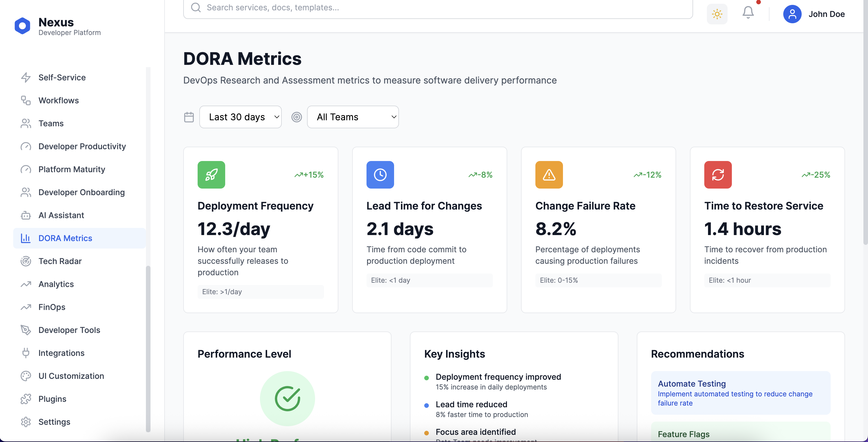Toggle light/dark theme sun icon
The width and height of the screenshot is (868, 442).
click(717, 14)
